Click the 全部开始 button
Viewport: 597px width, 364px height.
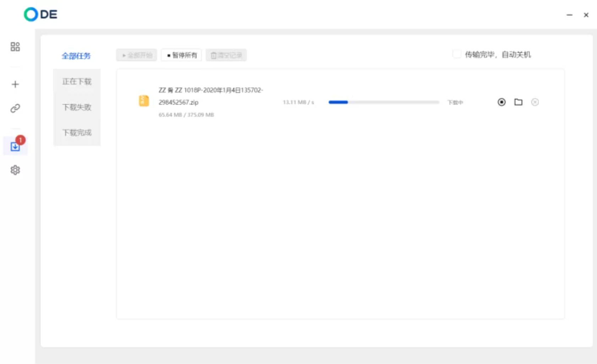(137, 55)
